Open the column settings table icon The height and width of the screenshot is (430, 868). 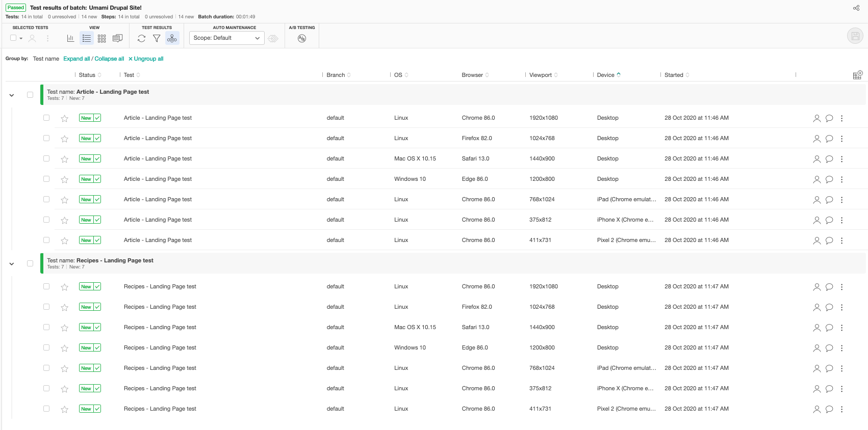click(x=857, y=75)
